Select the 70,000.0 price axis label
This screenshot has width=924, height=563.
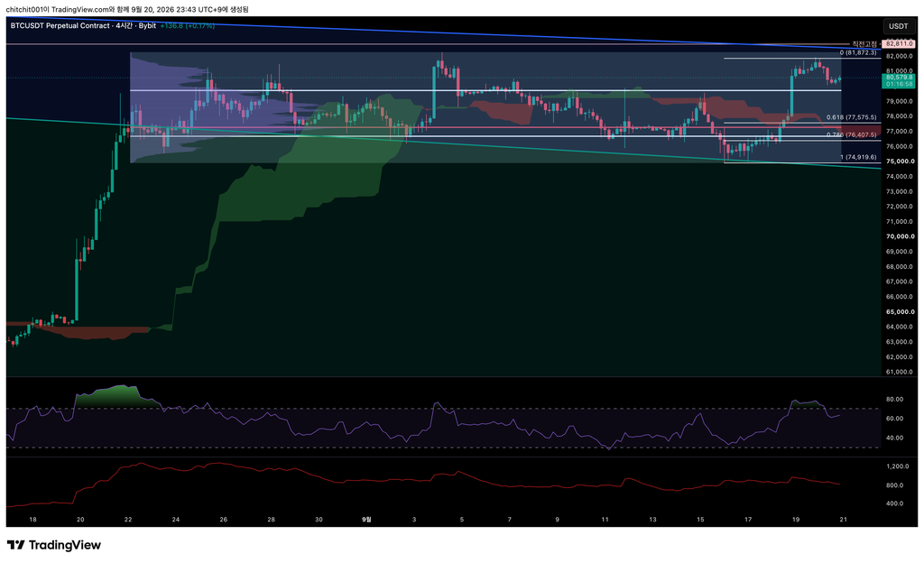click(x=900, y=236)
